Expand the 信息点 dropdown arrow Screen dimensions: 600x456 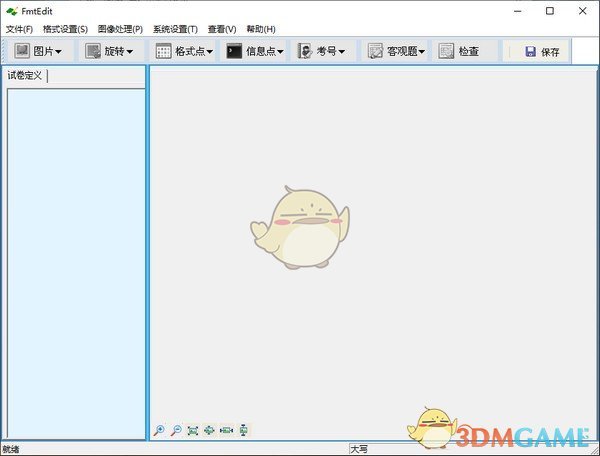tap(280, 51)
